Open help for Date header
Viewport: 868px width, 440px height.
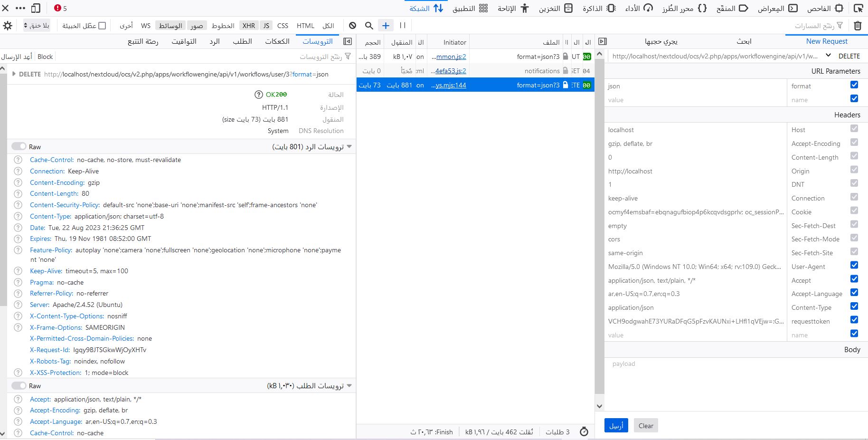point(18,228)
